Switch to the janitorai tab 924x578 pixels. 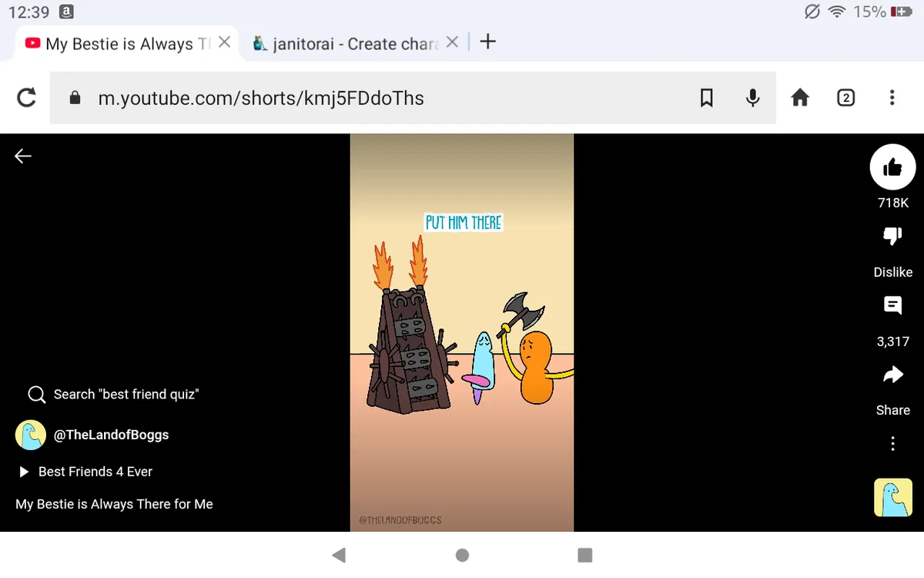[346, 44]
